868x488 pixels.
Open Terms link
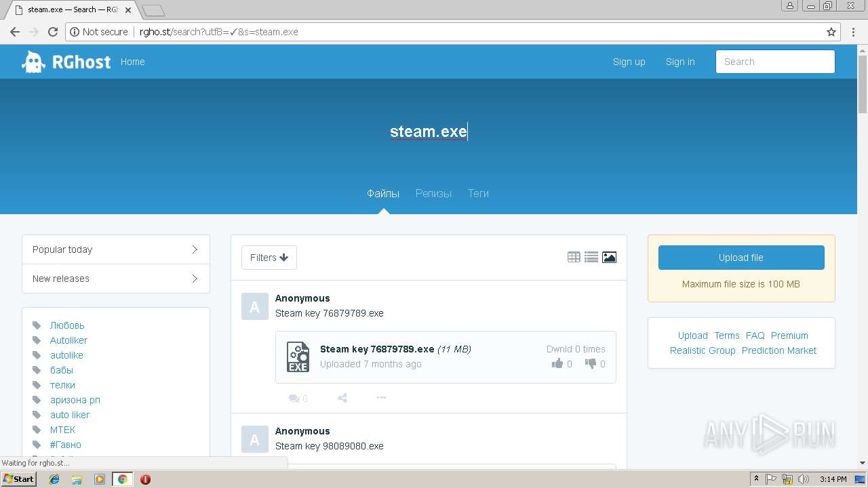[727, 335]
